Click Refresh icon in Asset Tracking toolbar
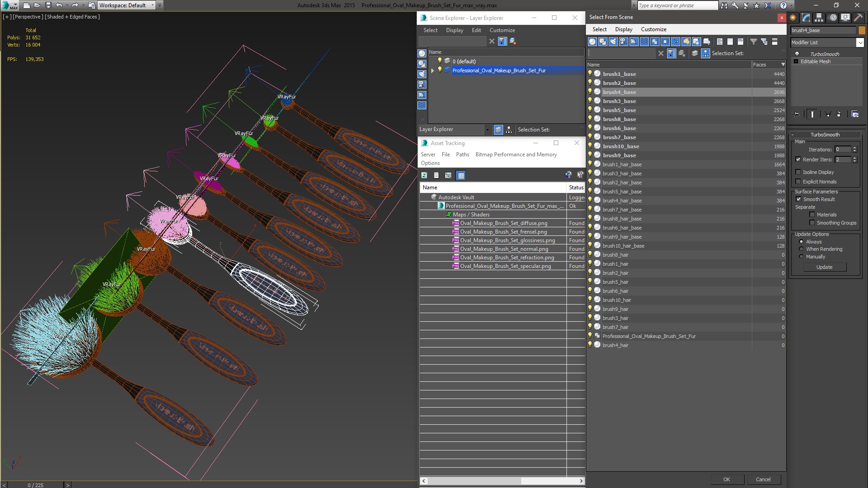 point(424,175)
